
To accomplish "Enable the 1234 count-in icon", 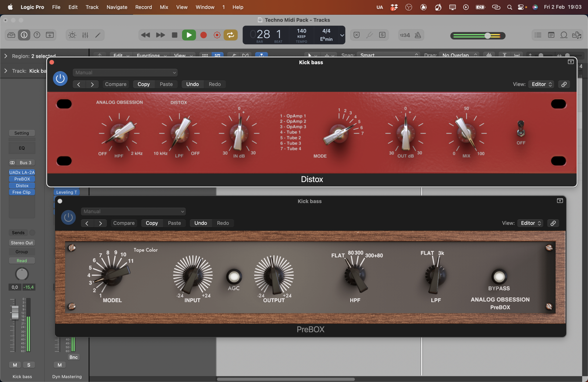I will (x=404, y=35).
